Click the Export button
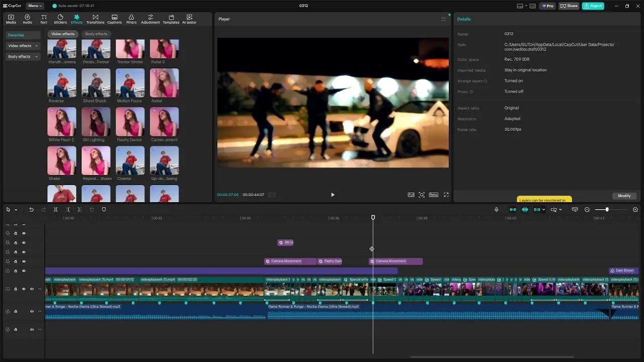The width and height of the screenshot is (644, 362). point(593,6)
